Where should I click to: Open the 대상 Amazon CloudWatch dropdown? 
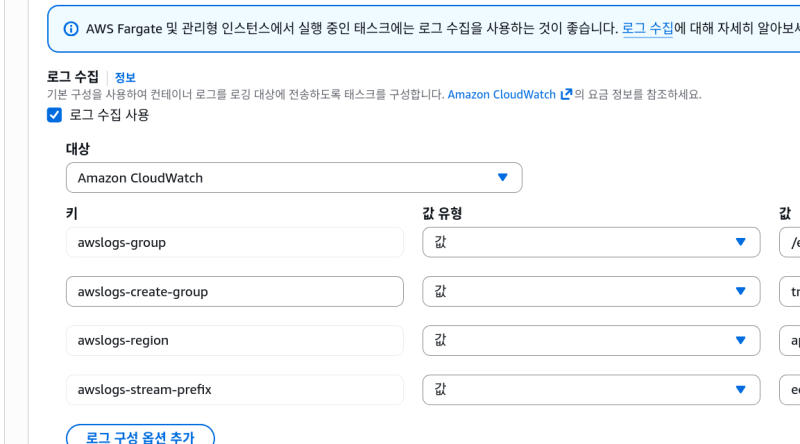(x=294, y=178)
